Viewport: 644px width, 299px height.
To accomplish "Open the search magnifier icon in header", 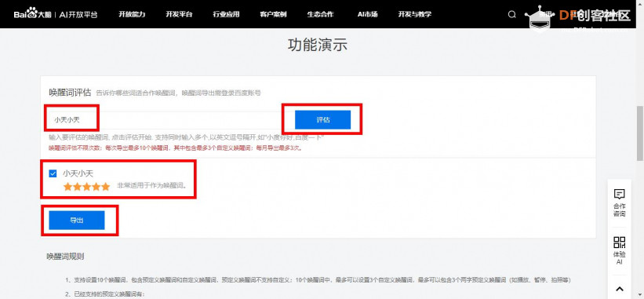I will pos(511,14).
